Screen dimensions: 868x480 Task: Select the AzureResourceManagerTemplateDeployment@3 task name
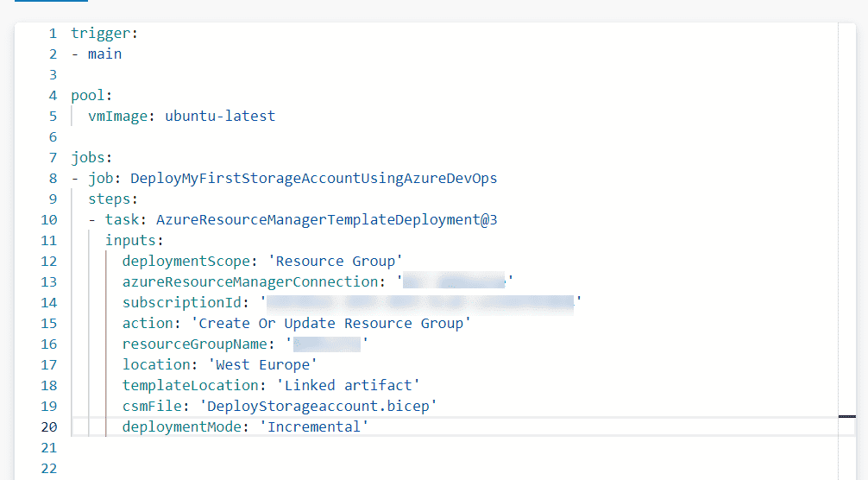327,220
